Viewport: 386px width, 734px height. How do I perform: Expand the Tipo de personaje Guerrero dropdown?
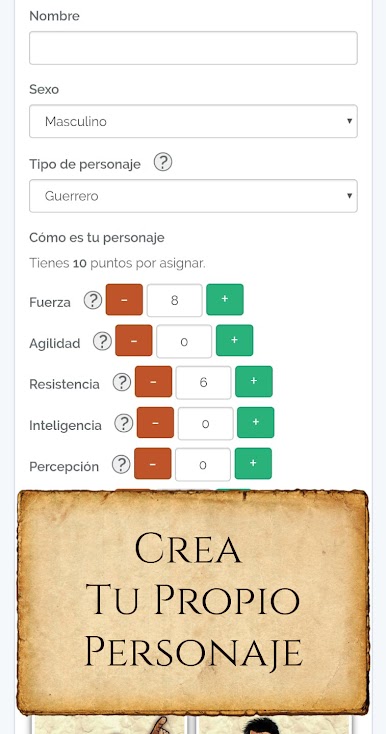[x=193, y=196]
